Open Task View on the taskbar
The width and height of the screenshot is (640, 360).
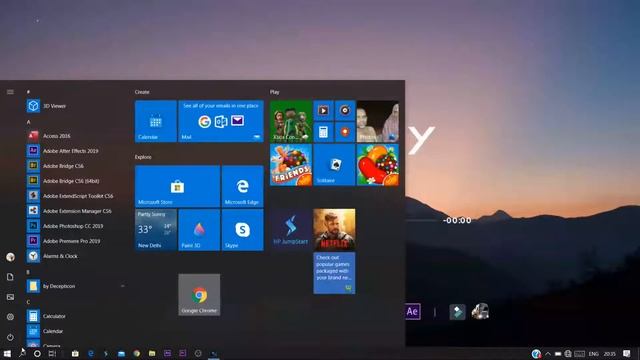52,353
